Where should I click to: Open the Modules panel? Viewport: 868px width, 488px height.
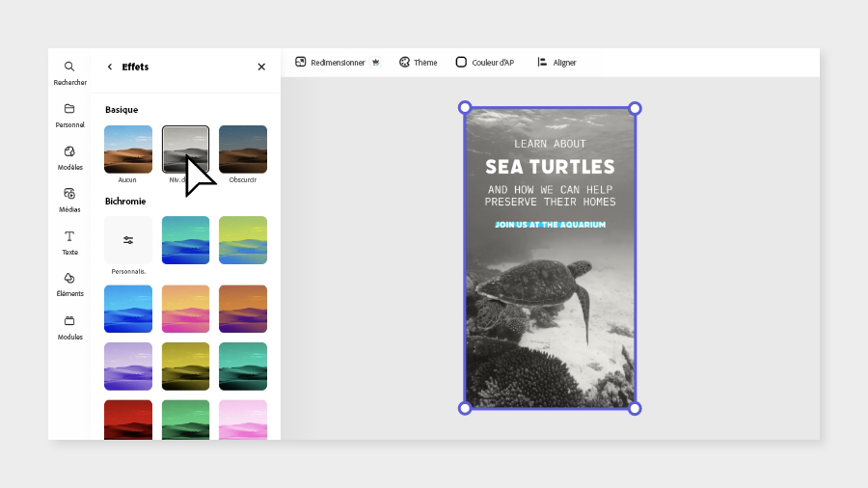click(69, 328)
